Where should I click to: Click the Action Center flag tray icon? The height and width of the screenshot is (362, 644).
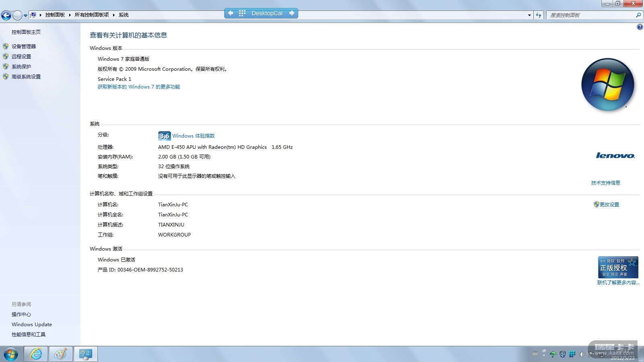point(591,354)
